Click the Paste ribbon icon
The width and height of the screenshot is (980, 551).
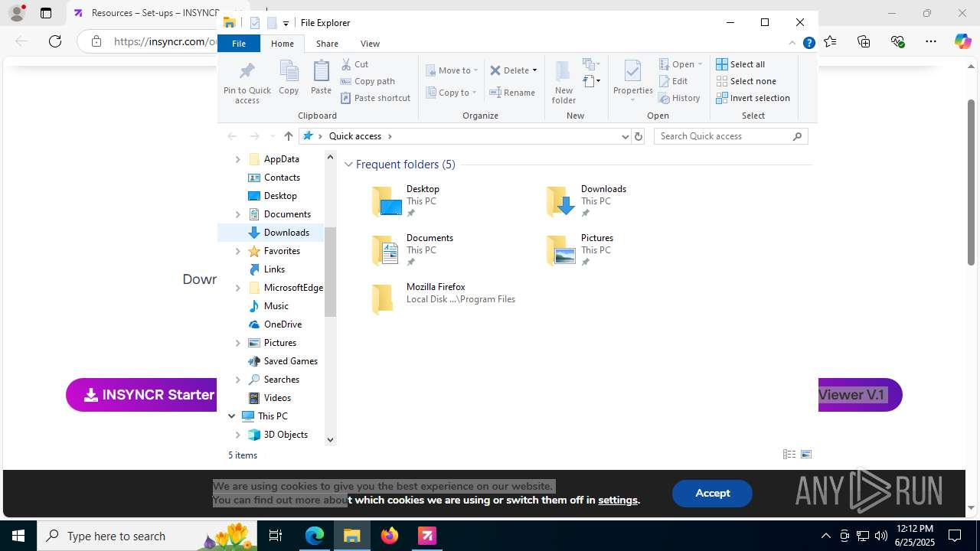tap(321, 78)
